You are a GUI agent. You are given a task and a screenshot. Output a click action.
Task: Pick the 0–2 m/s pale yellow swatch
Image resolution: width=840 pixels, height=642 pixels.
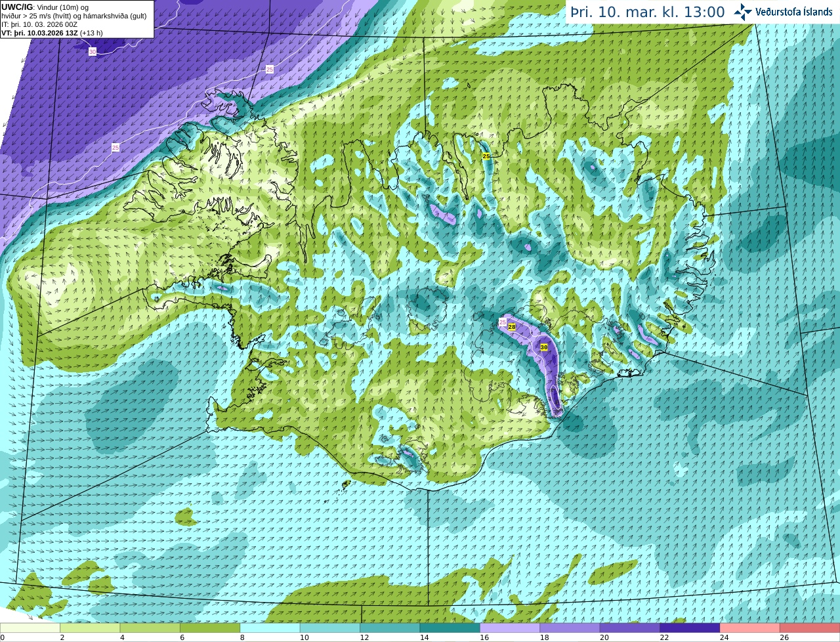30,628
